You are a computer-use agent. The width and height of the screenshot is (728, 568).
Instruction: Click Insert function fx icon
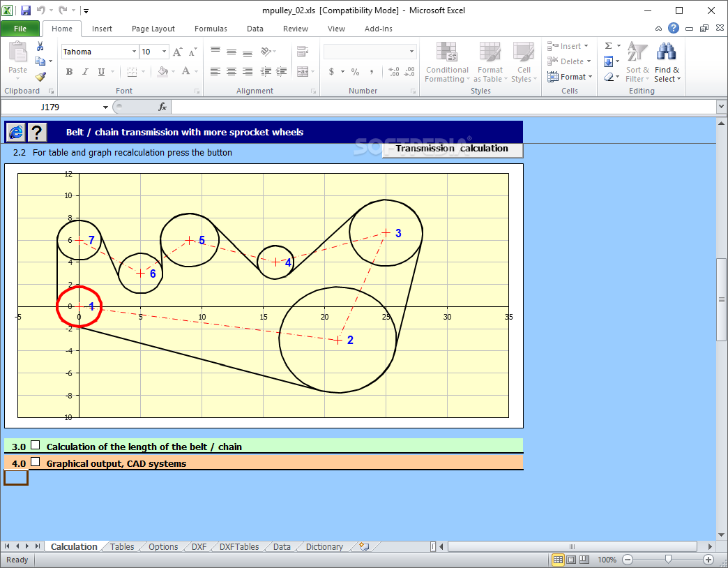[162, 107]
